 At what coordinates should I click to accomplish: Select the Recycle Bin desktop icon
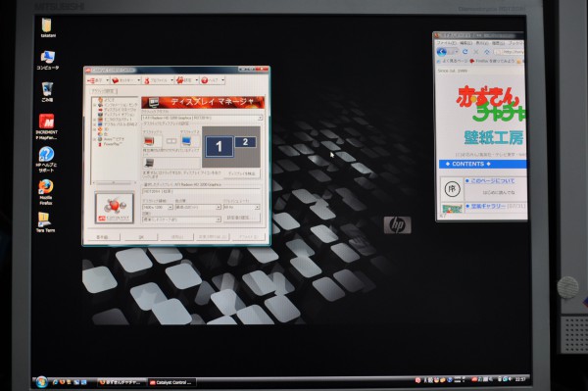coord(47,92)
